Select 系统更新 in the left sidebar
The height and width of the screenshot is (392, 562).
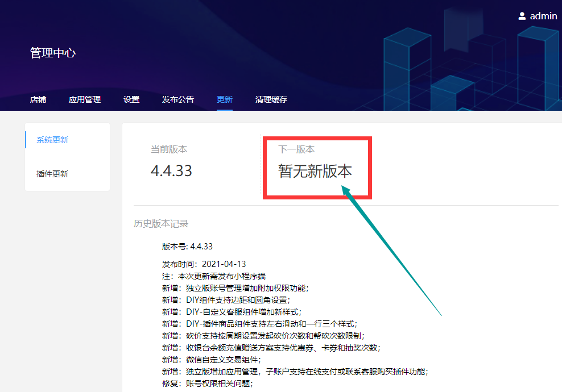click(x=52, y=140)
